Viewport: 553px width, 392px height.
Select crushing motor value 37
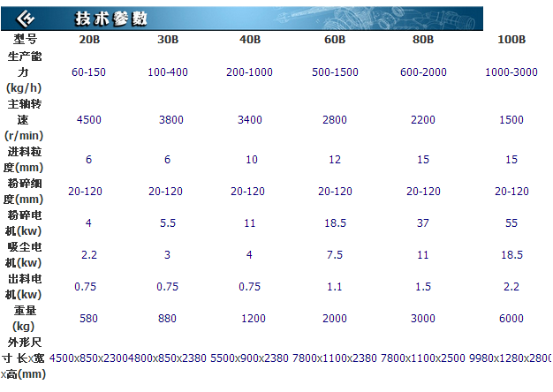click(x=423, y=223)
